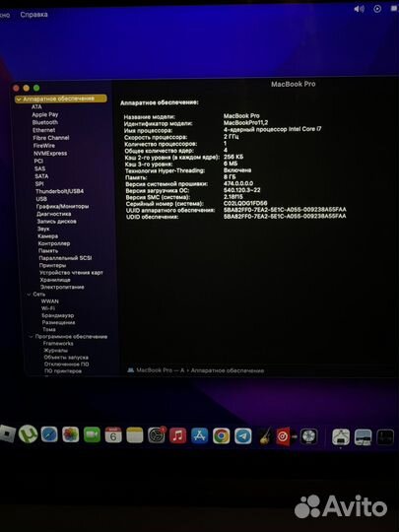Open the dark window thumbnail in Dock
The width and height of the screenshot is (399, 532).
pos(385,437)
